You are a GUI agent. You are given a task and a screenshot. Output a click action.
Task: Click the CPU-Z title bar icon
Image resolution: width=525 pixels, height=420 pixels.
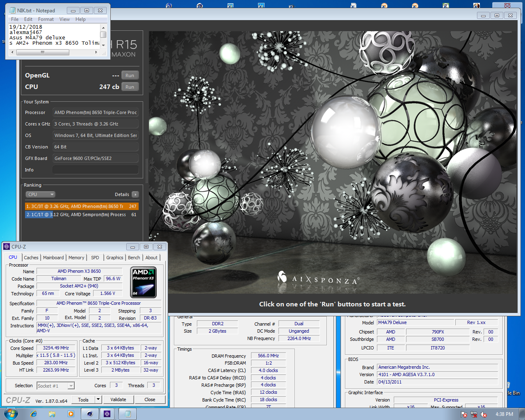pos(7,247)
